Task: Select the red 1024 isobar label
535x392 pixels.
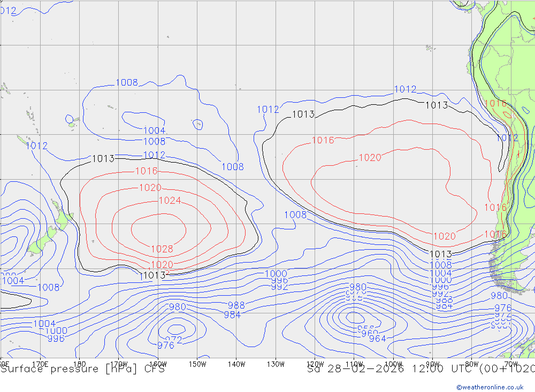Action: [170, 201]
